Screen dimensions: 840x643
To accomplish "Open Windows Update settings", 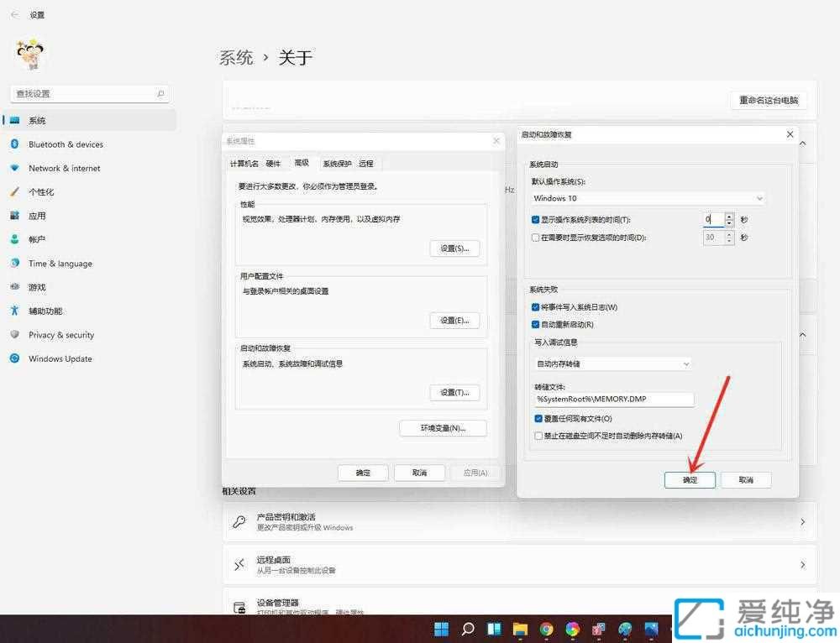I will tap(90, 358).
